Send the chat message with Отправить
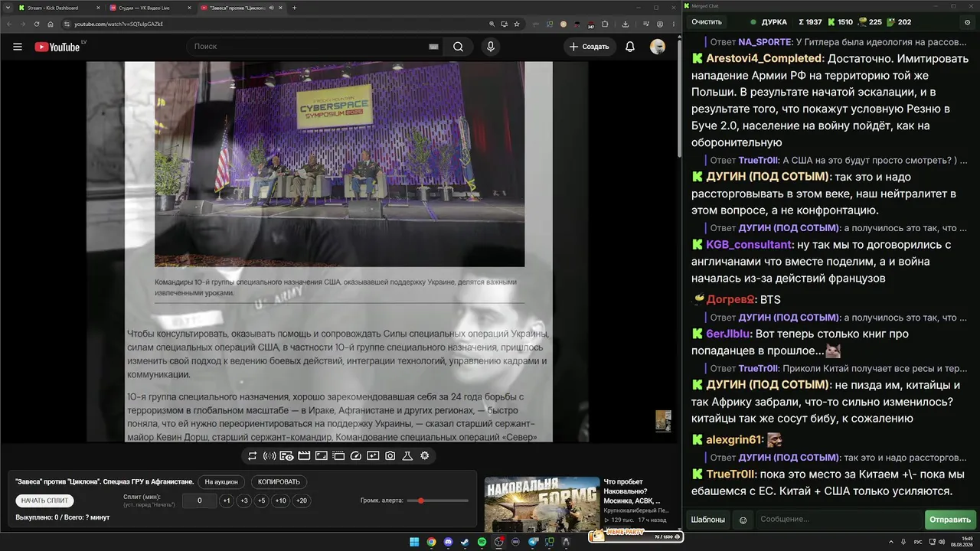The width and height of the screenshot is (980, 551). click(x=950, y=520)
